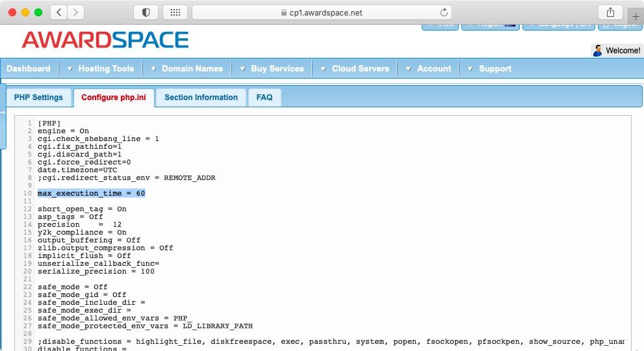Open the FAQ tab
644x351 pixels.
coord(264,97)
